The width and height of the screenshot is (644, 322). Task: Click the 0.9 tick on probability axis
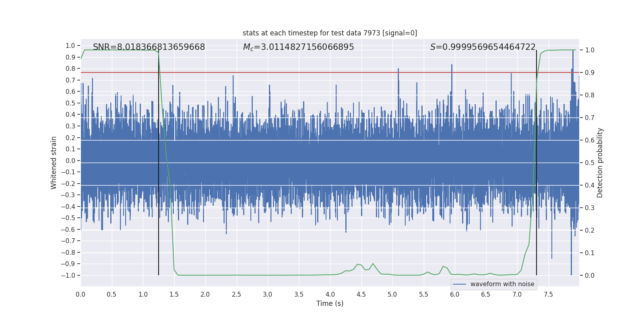click(590, 73)
